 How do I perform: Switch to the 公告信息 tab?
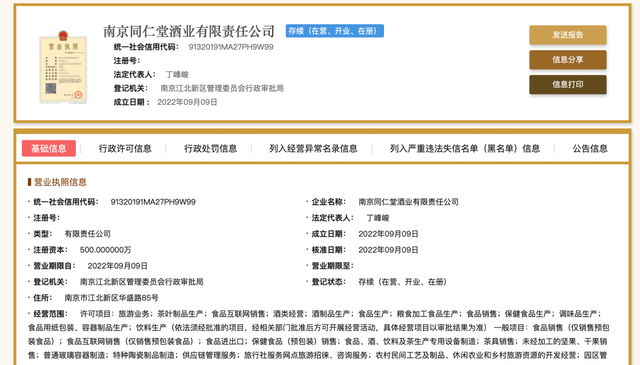pos(590,149)
